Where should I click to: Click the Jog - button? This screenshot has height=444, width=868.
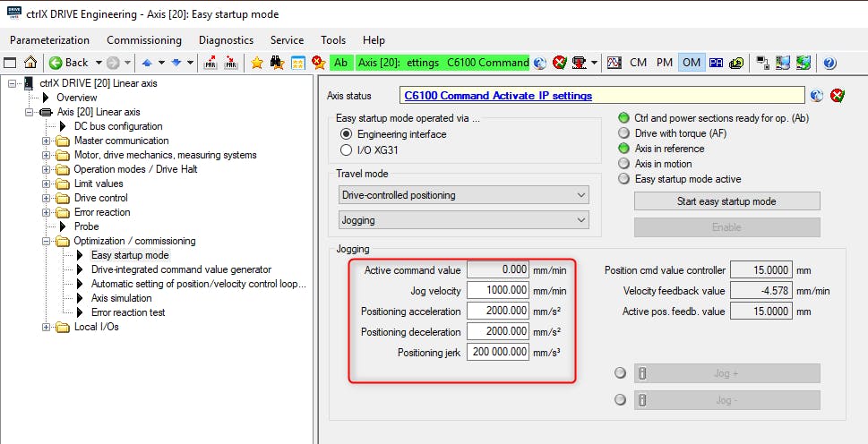click(726, 400)
